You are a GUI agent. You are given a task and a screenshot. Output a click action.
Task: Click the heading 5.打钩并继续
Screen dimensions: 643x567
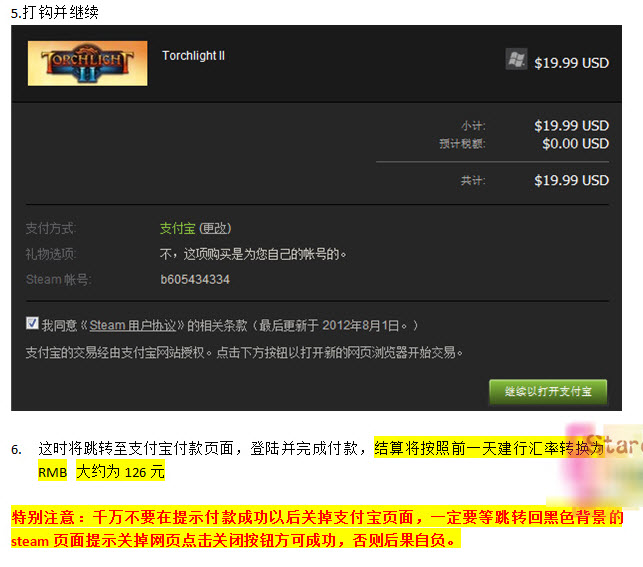[55, 12]
